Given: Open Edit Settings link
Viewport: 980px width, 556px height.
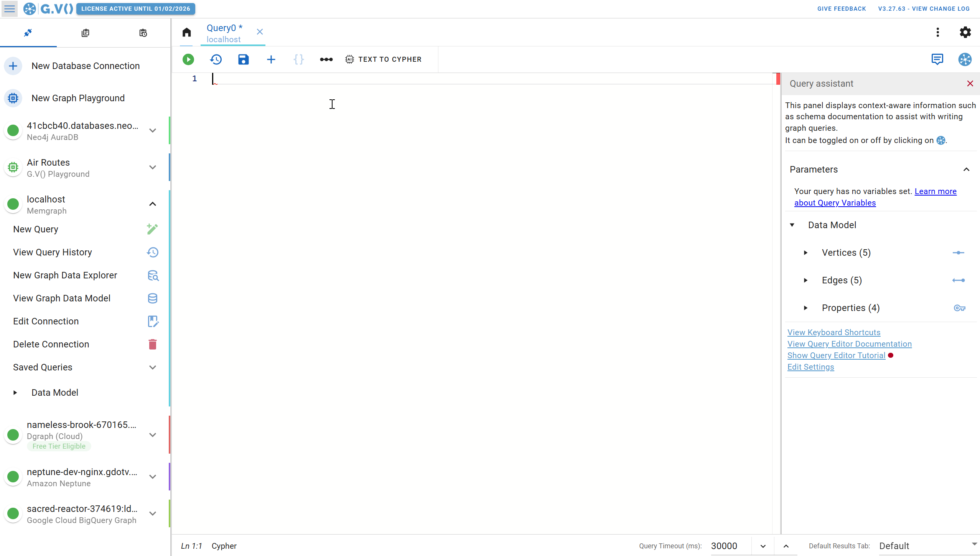Looking at the screenshot, I should coord(810,367).
